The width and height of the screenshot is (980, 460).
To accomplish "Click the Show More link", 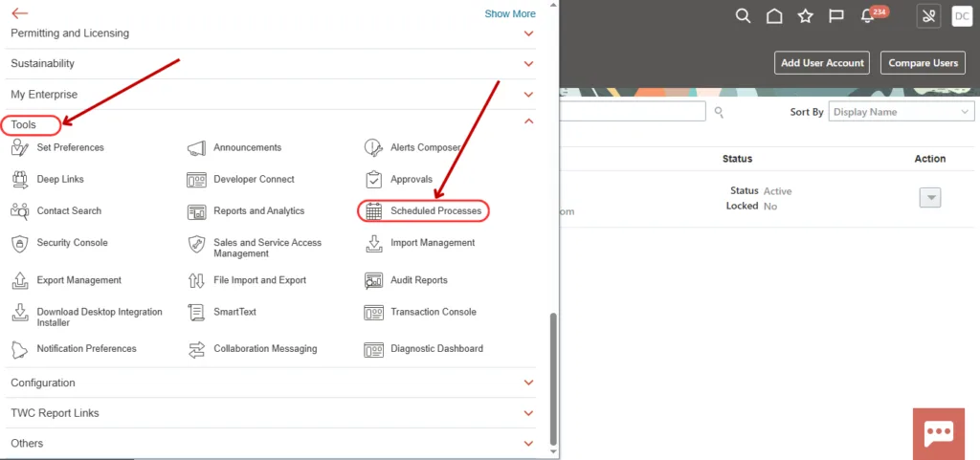I will click(x=510, y=13).
